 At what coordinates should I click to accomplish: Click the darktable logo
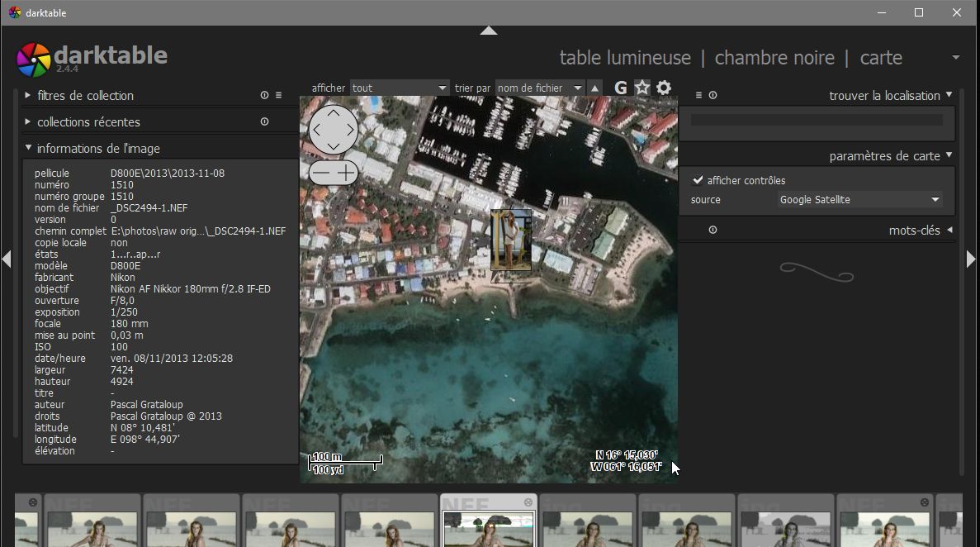tap(33, 59)
